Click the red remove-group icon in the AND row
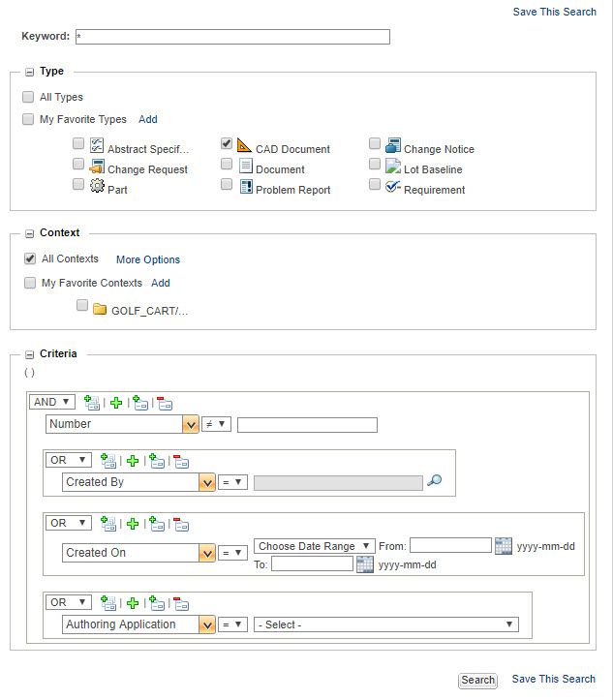This screenshot has height=700, width=613. pyautogui.click(x=165, y=403)
